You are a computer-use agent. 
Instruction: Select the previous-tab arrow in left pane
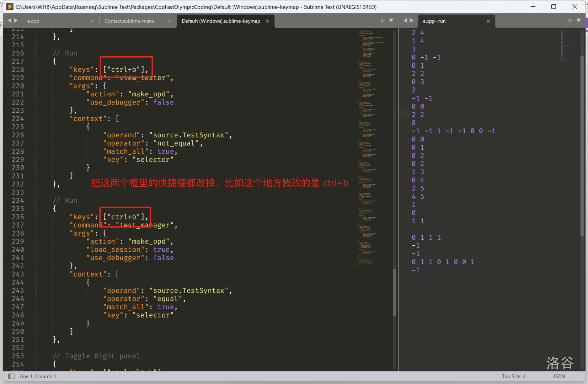coord(9,21)
